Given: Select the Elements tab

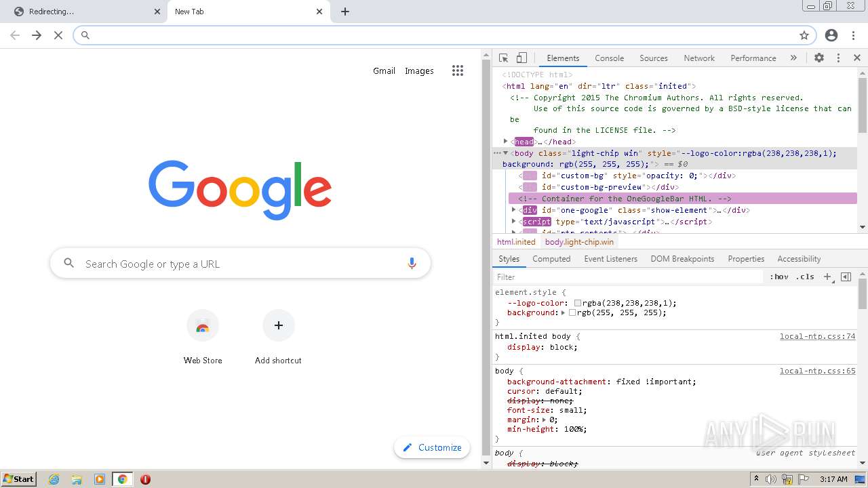Looking at the screenshot, I should 563,58.
